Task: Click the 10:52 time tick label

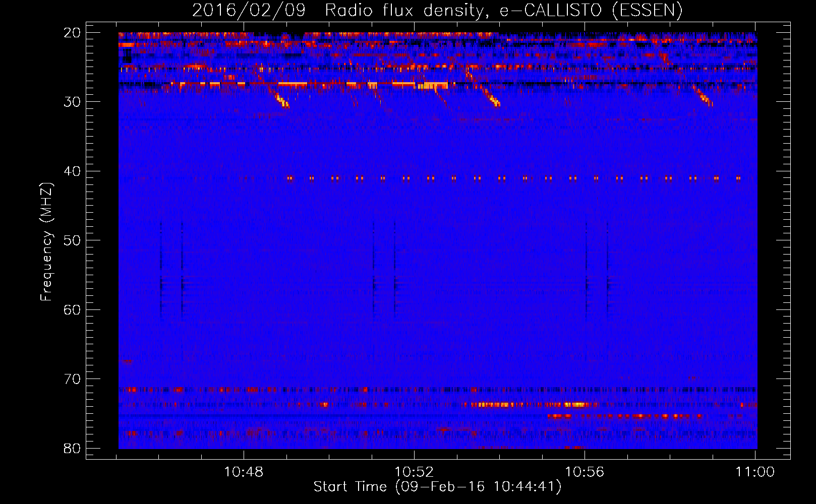Action: (x=414, y=472)
